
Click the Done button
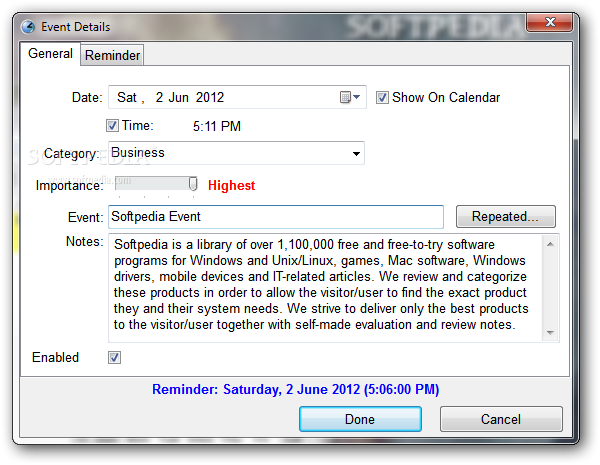360,419
